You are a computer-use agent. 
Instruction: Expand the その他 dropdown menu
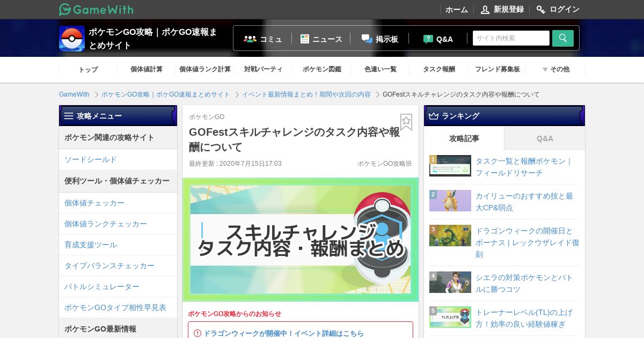coord(556,69)
